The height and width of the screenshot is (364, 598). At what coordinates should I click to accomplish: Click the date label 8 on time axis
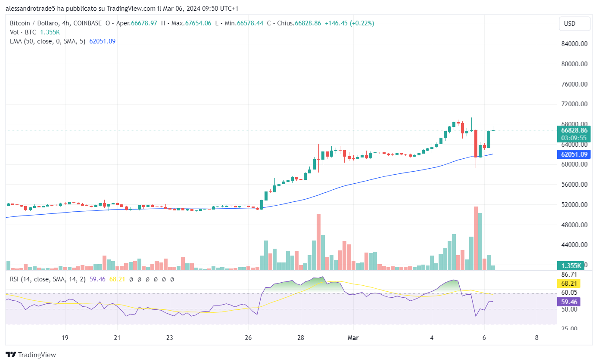536,338
